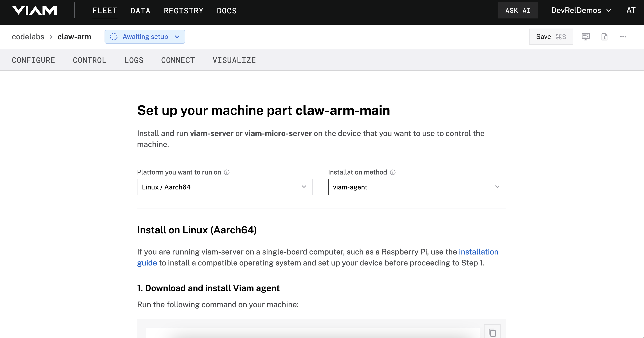Switch to the VISUALIZE tab
The width and height of the screenshot is (644, 338).
click(x=234, y=60)
